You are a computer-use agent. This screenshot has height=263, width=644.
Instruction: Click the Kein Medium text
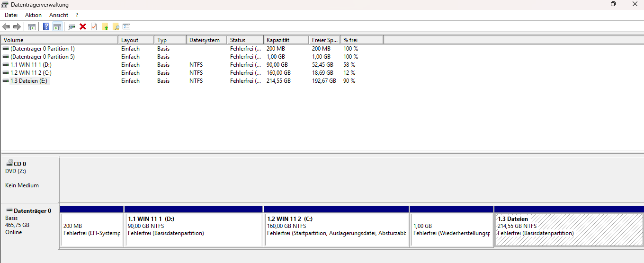coord(22,185)
